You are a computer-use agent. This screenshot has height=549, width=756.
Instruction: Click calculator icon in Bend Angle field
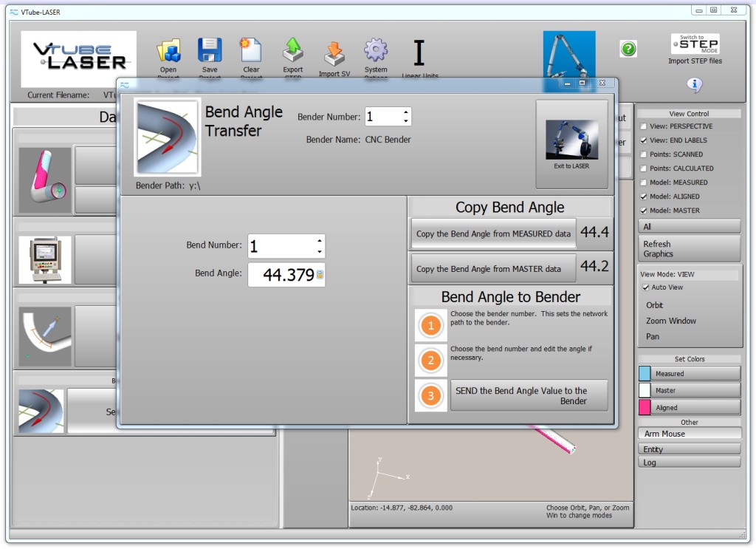click(320, 276)
